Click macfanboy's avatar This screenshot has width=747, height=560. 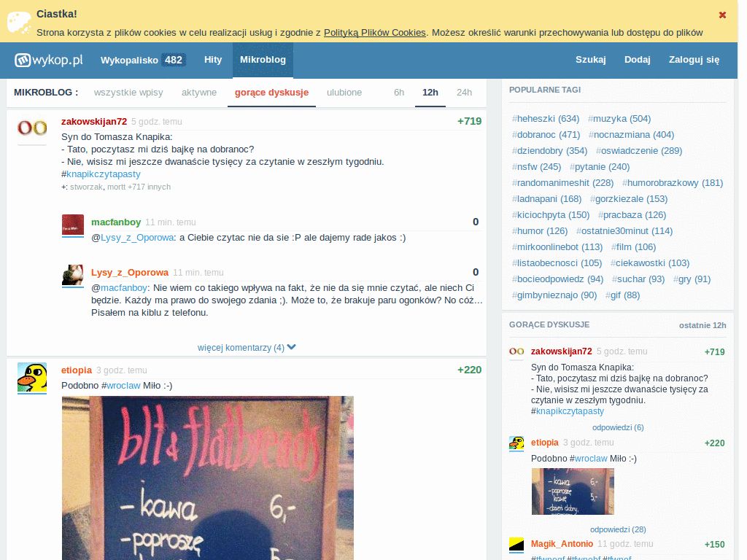[x=73, y=225]
